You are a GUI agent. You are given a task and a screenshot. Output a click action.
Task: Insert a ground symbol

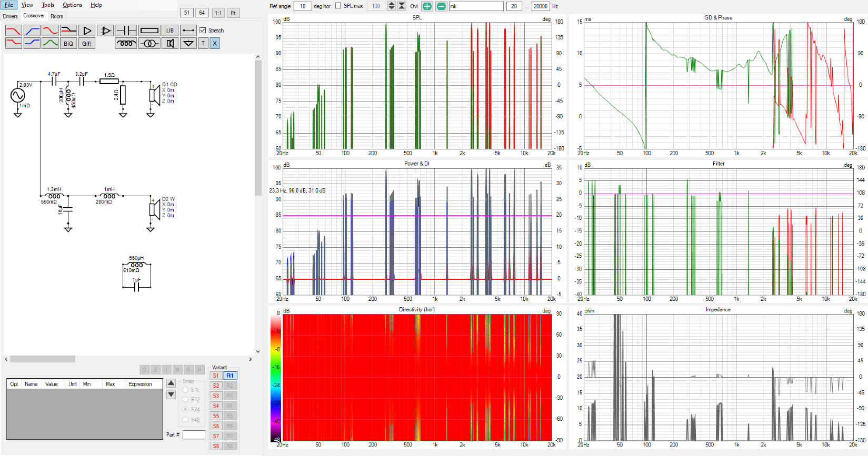[188, 43]
